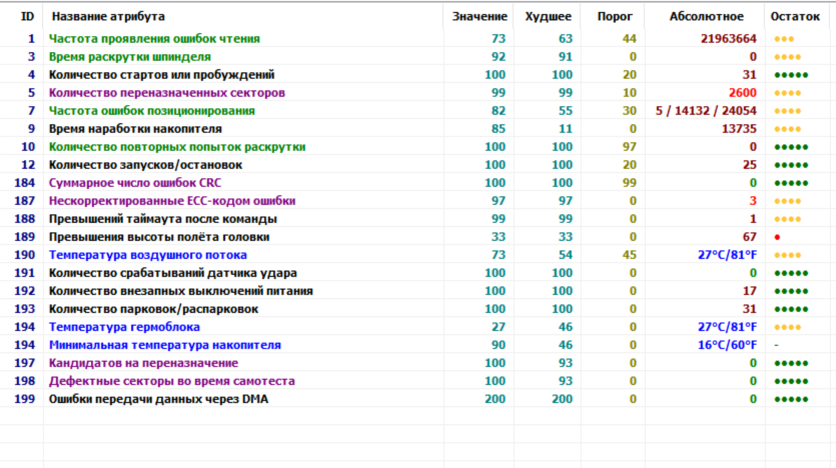
Task: Click the 'Абсолютное' column header
Action: 707,17
